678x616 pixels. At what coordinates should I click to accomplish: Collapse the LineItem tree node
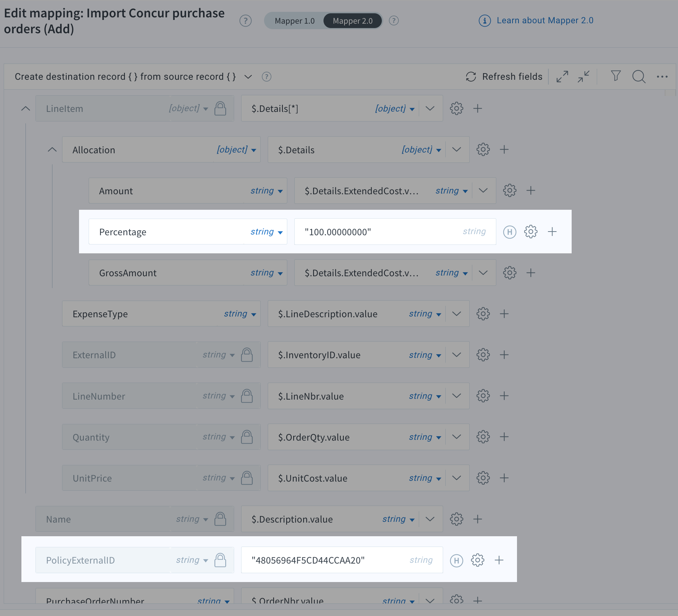(25, 109)
